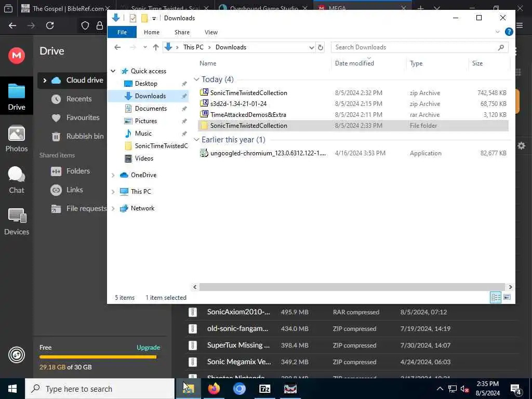Image resolution: width=532 pixels, height=399 pixels.
Task: Click the Windows taskbar search box
Action: (x=100, y=389)
